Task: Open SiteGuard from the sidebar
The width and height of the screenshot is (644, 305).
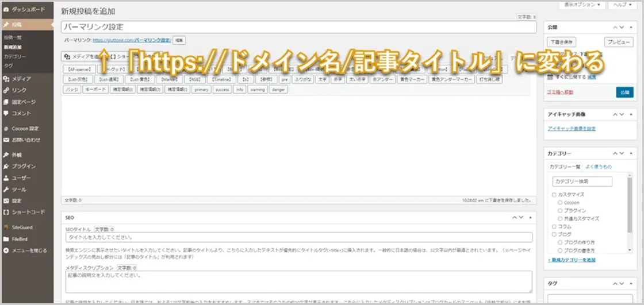Action: [x=6, y=227]
